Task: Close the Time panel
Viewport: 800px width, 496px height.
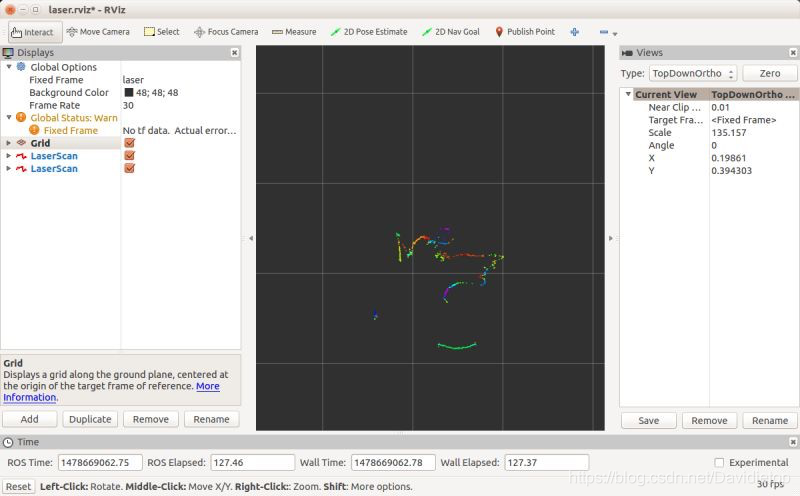Action: click(793, 442)
